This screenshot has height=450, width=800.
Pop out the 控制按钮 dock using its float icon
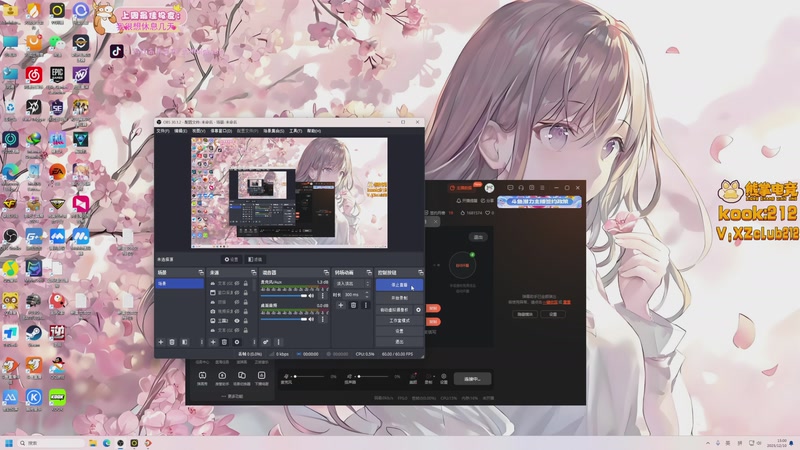[x=421, y=272]
